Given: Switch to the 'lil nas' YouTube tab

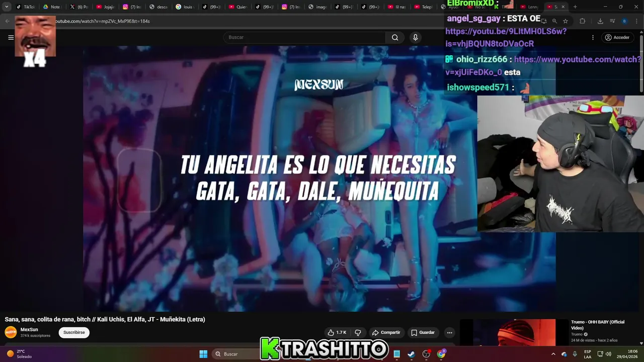Looking at the screenshot, I should 397,7.
